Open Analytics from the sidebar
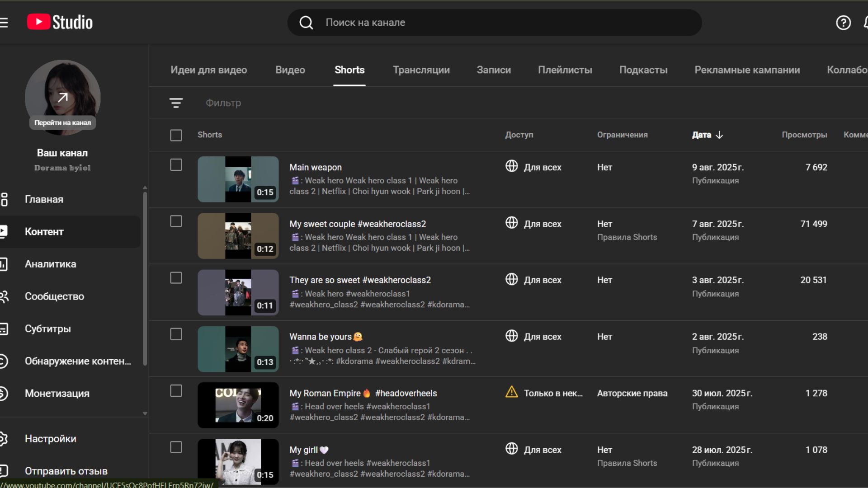The image size is (868, 488). click(50, 264)
